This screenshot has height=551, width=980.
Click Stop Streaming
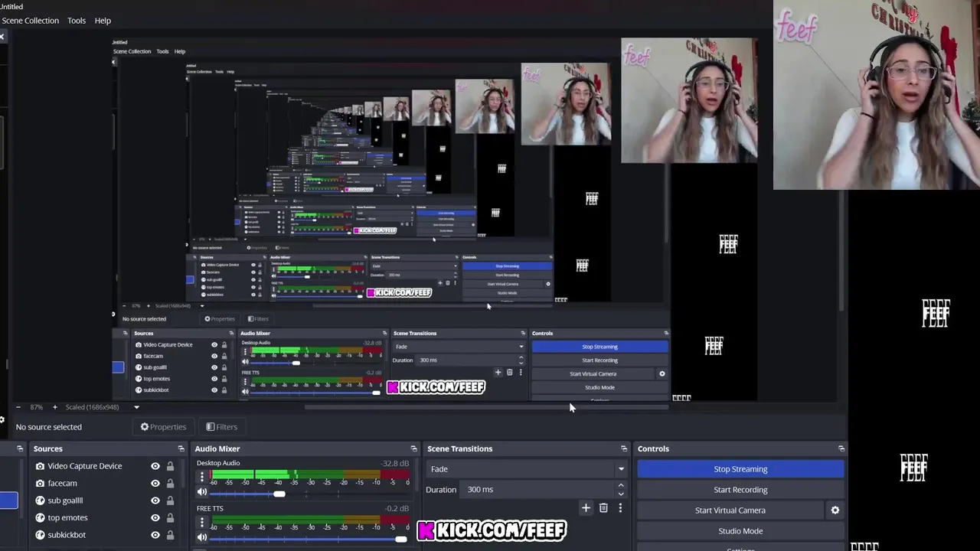[740, 469]
